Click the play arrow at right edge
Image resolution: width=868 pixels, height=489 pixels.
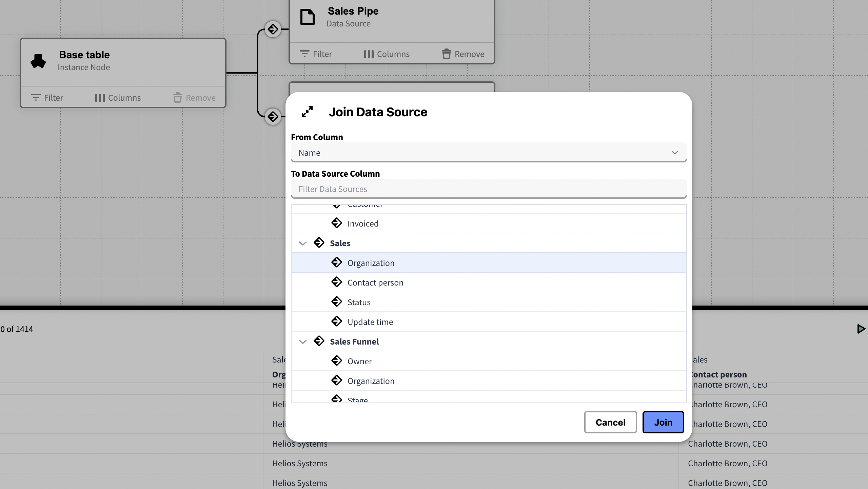861,329
